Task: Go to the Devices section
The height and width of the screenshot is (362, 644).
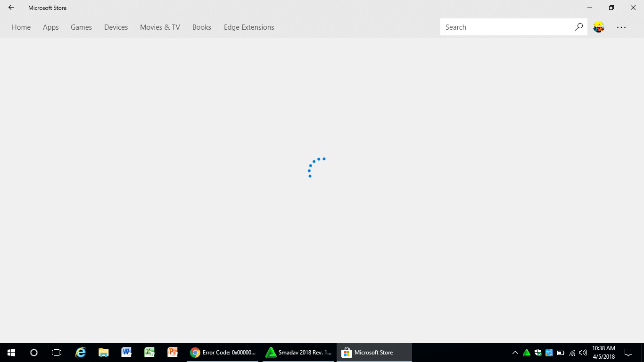Action: tap(116, 27)
